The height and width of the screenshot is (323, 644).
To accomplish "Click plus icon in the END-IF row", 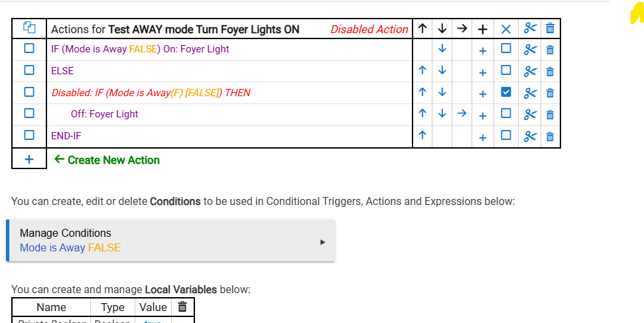I will [x=483, y=137].
